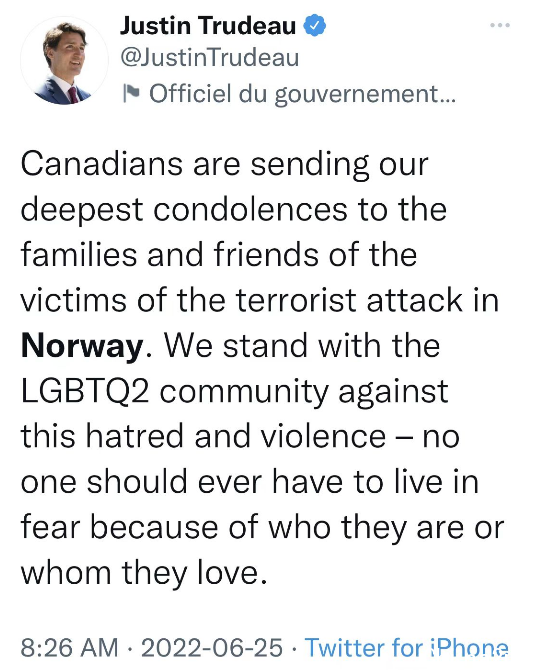Select the bold word Norway
535x670 pixels.
[82, 346]
